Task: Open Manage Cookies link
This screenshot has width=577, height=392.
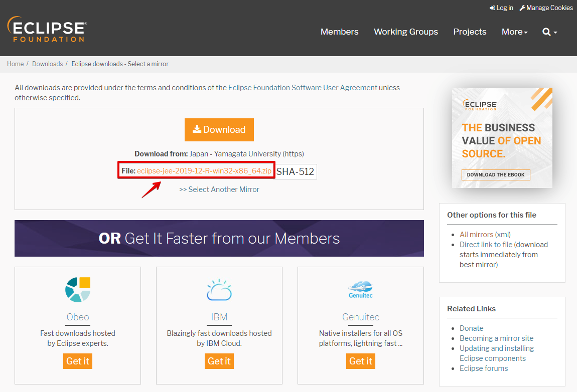Action: coord(546,8)
